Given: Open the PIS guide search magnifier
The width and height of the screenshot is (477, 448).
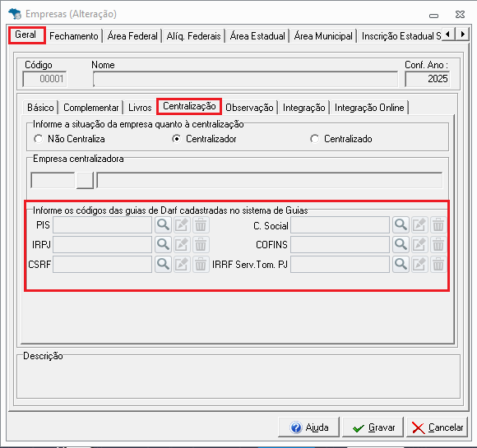Looking at the screenshot, I should pos(163,224).
